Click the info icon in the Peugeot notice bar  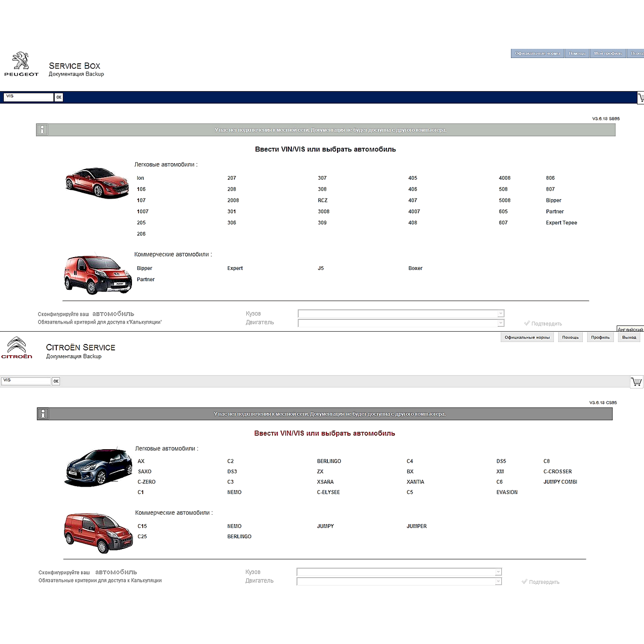click(42, 130)
